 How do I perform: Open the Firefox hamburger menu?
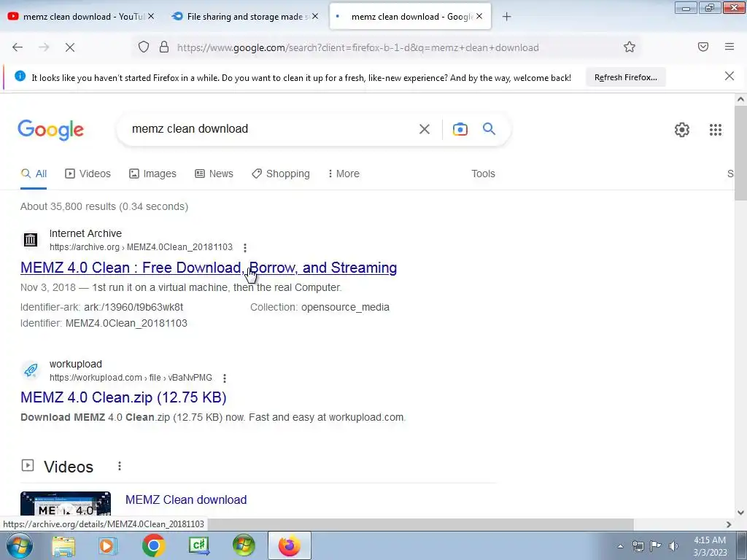(729, 47)
